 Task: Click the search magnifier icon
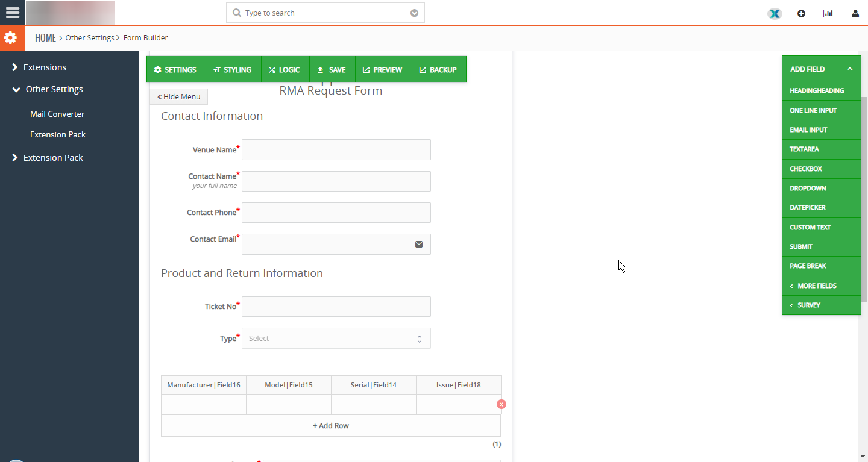[x=236, y=13]
